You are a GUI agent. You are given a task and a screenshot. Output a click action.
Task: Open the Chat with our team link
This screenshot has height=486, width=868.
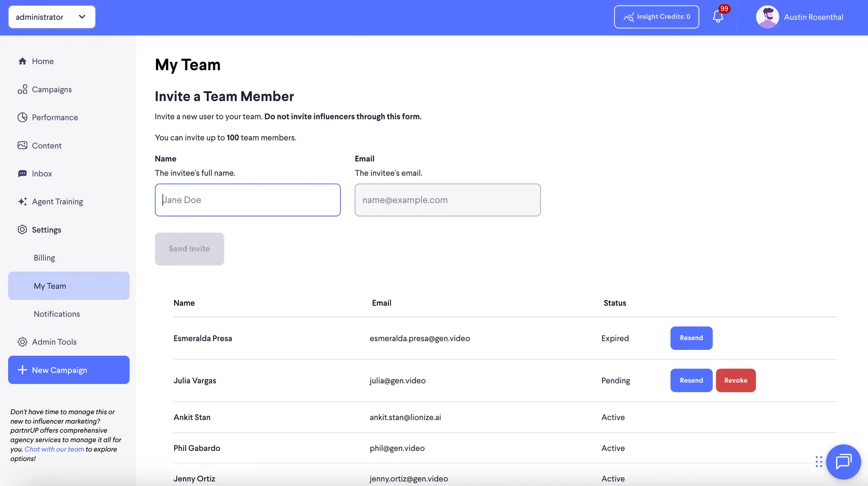(x=54, y=449)
